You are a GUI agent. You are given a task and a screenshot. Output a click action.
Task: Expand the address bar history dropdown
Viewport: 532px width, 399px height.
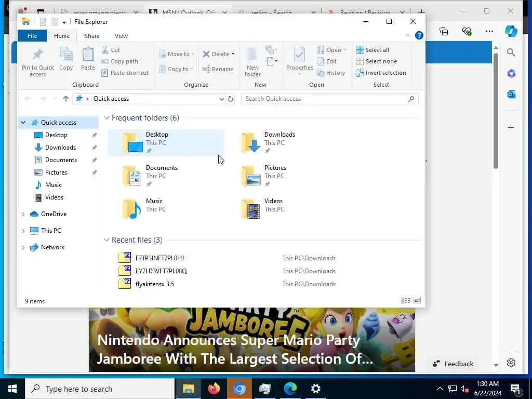coord(221,99)
